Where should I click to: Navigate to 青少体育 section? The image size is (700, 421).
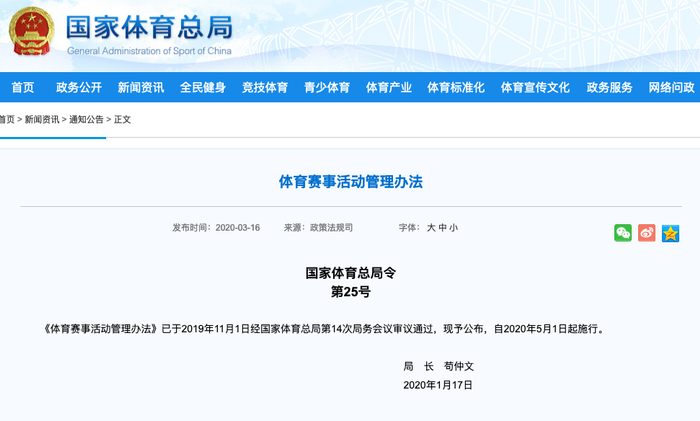click(x=327, y=87)
